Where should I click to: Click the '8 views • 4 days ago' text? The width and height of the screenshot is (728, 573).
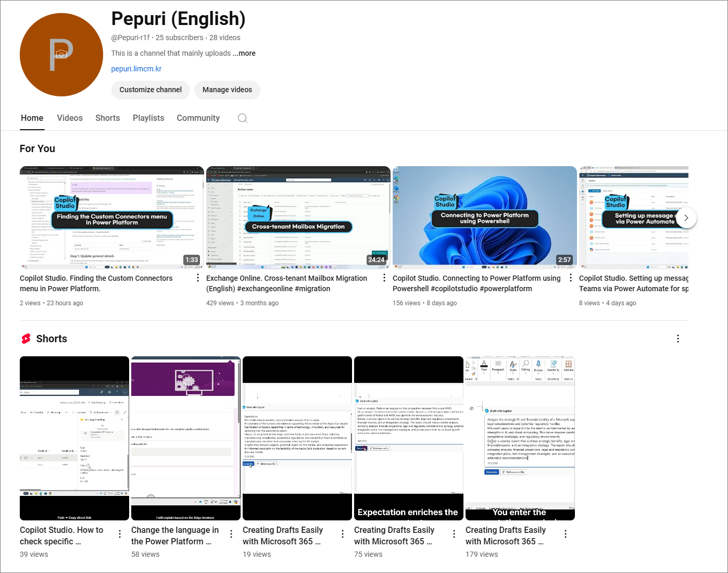pos(608,303)
